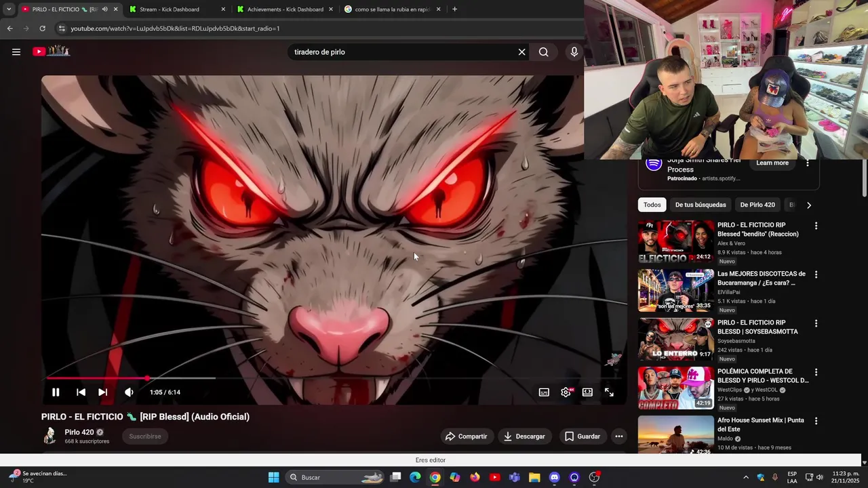Open Microsoft Teams from the taskbar
The width and height of the screenshot is (868, 488).
515,477
